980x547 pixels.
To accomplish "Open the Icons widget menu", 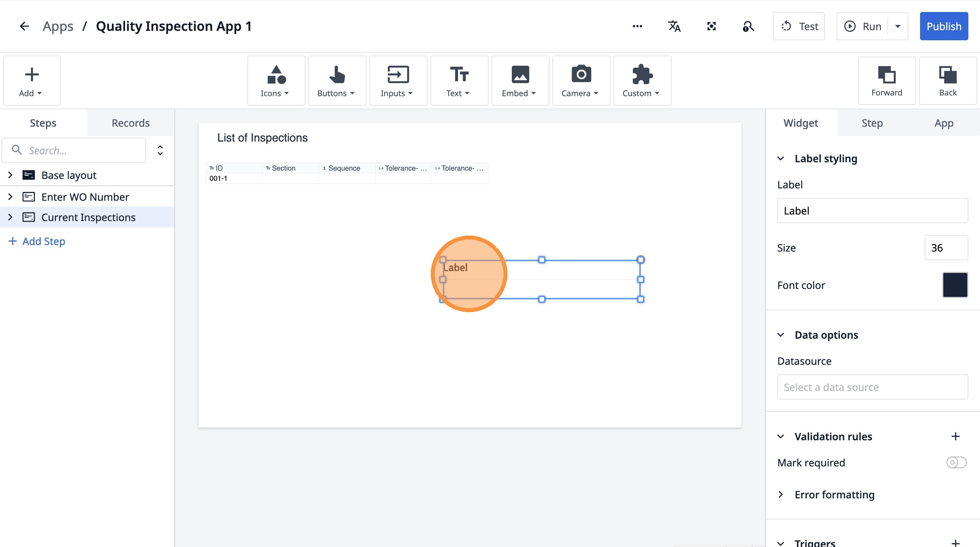I will 276,81.
